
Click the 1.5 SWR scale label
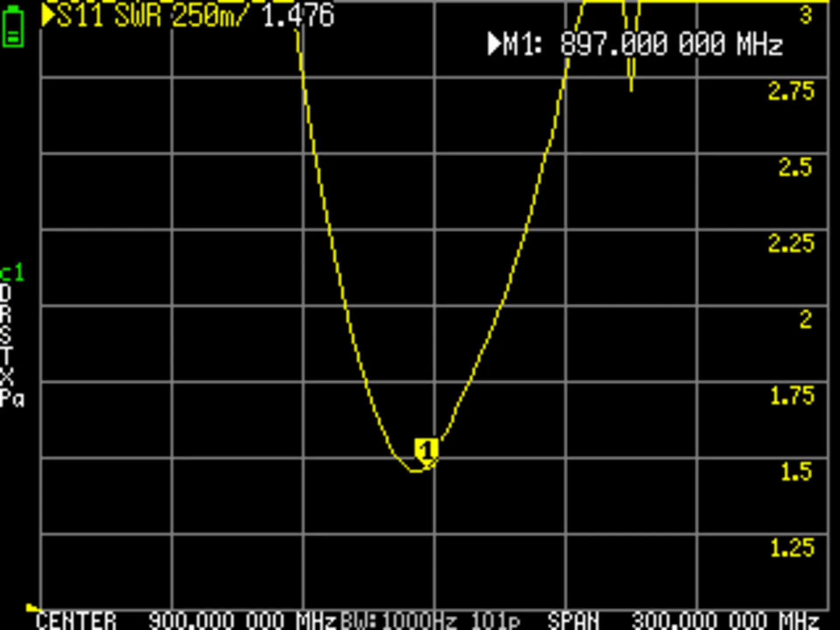tap(796, 472)
